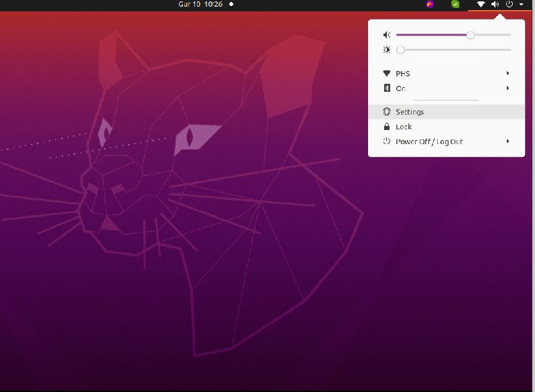Viewport: 535px width, 392px height.
Task: Click the brightness sun icon in the menu
Action: coord(387,50)
